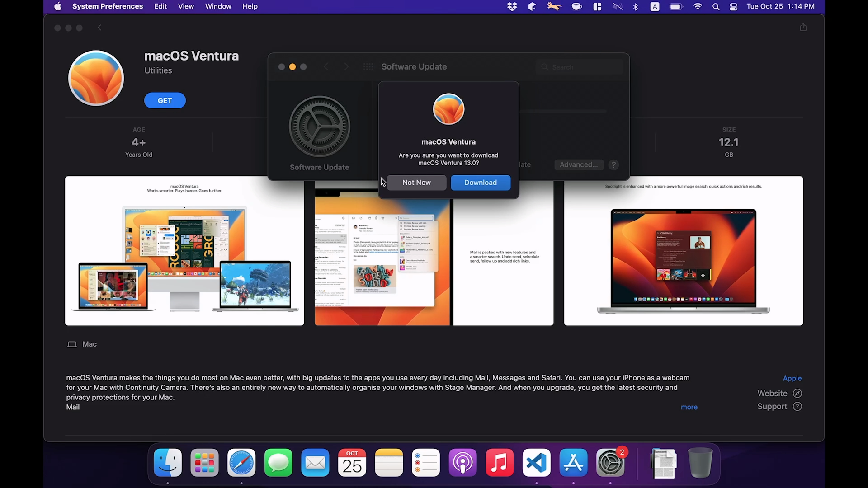Click the Bluetooth menu bar icon

636,6
